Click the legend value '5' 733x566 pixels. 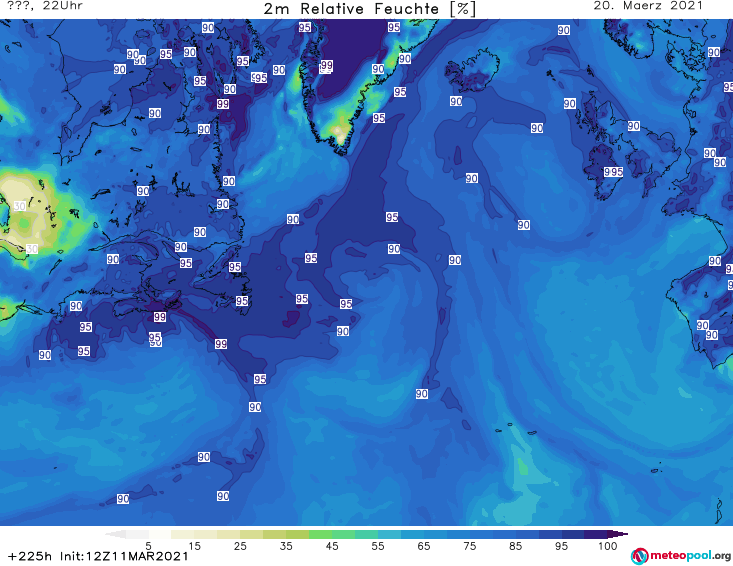coord(148,546)
